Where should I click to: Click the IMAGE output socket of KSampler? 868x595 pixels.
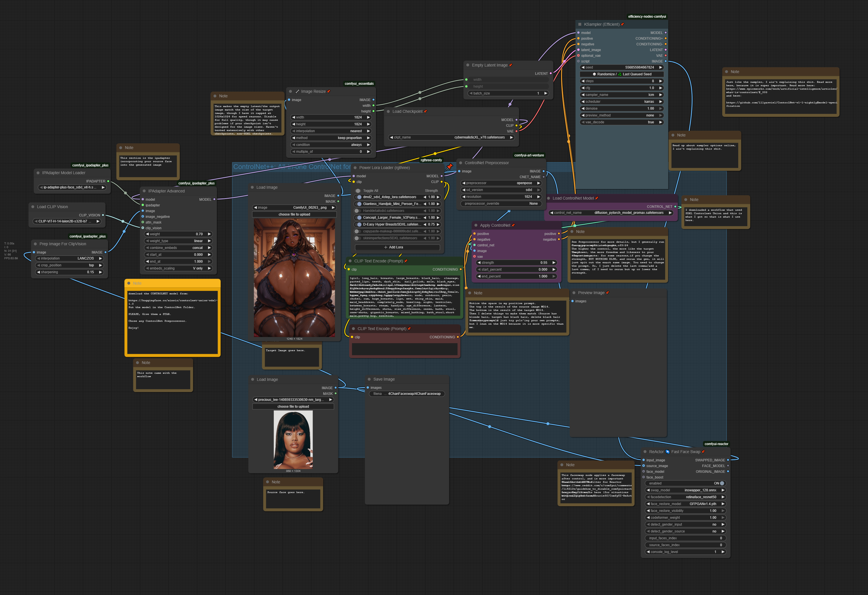665,61
